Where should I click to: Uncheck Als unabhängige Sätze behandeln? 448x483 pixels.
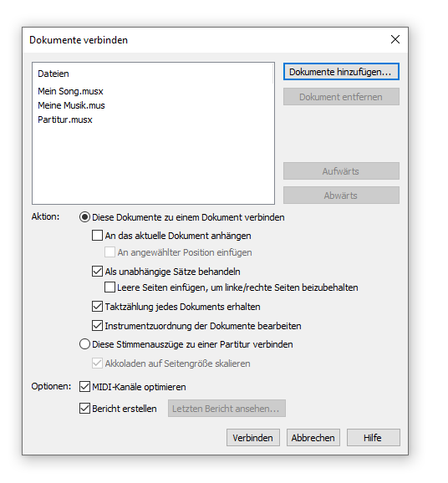[97, 272]
